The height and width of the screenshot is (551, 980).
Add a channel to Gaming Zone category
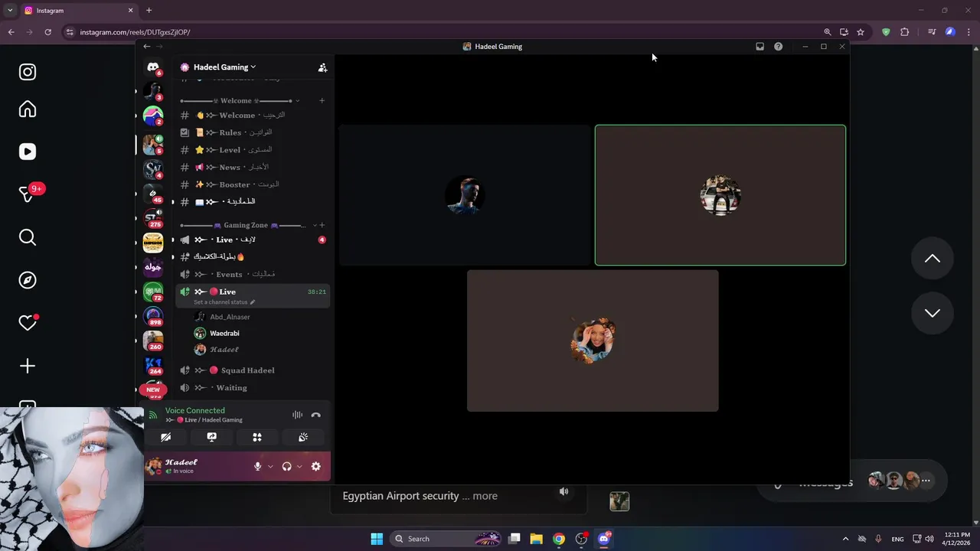click(322, 225)
